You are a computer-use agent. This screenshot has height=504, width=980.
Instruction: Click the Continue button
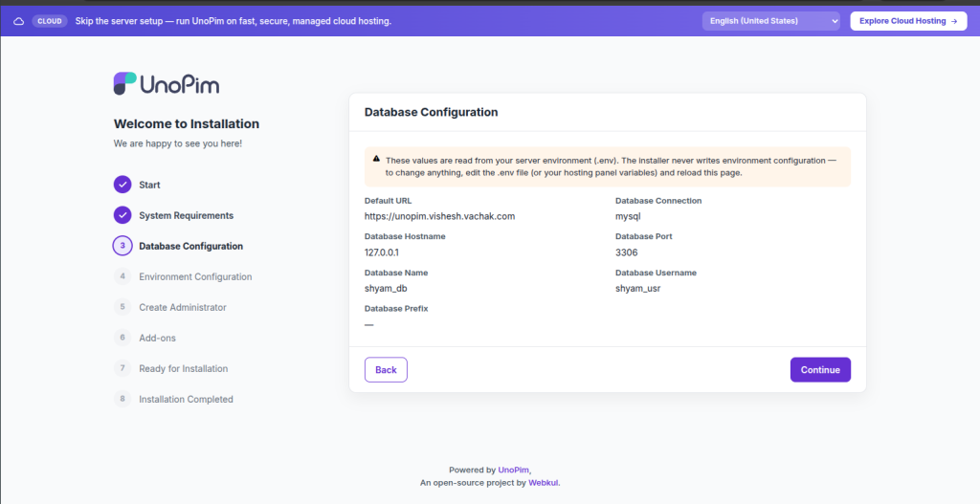(x=820, y=370)
